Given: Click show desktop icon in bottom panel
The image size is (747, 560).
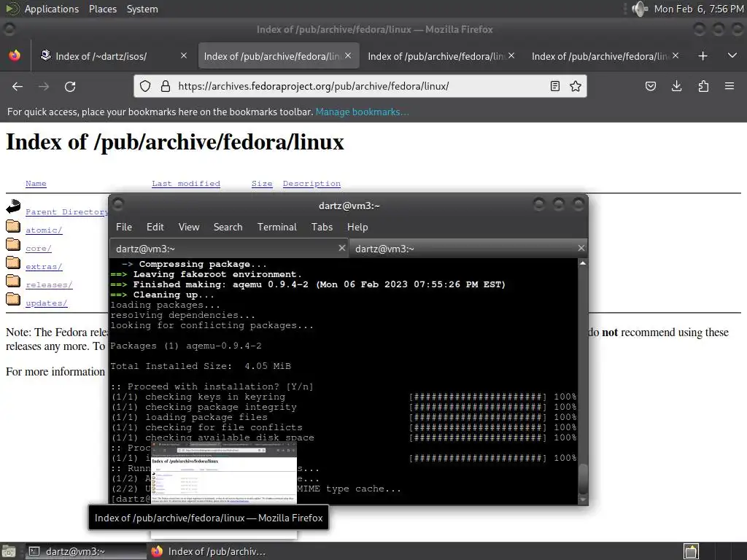Looking at the screenshot, I should 9,551.
